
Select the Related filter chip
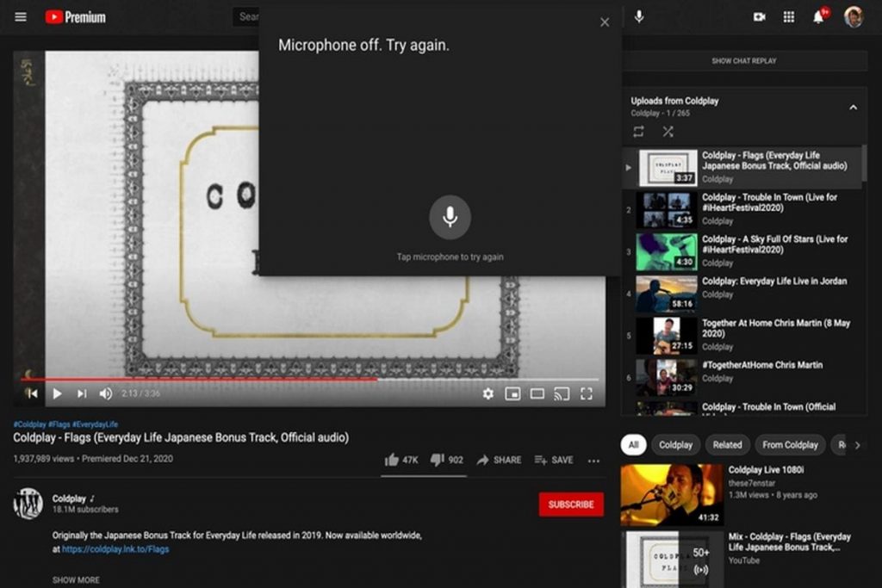tap(727, 445)
